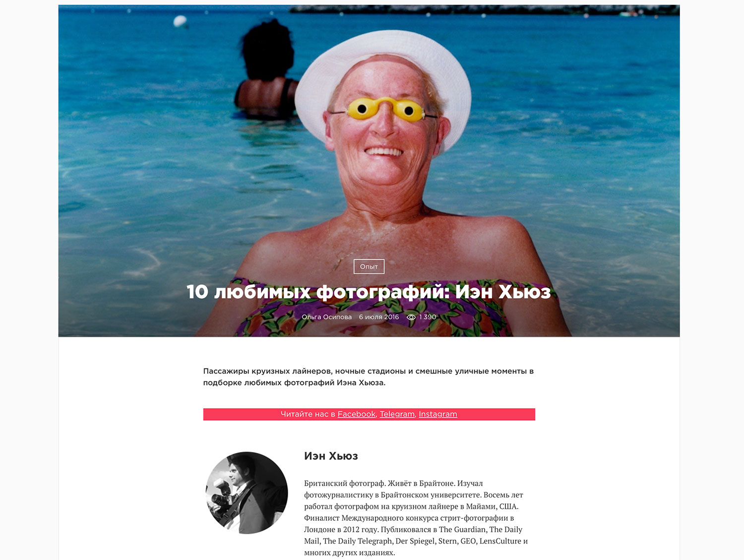Click the swimmer in the background water

click(265, 69)
